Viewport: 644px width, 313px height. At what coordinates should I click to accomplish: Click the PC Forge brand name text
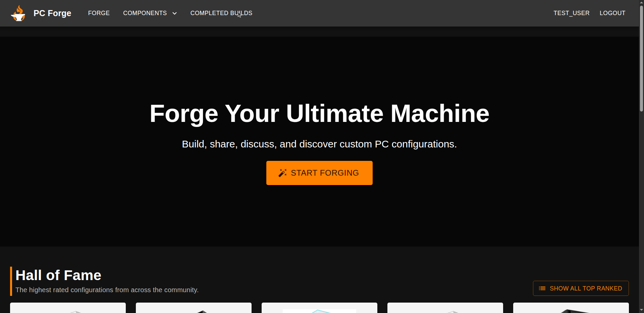point(52,13)
